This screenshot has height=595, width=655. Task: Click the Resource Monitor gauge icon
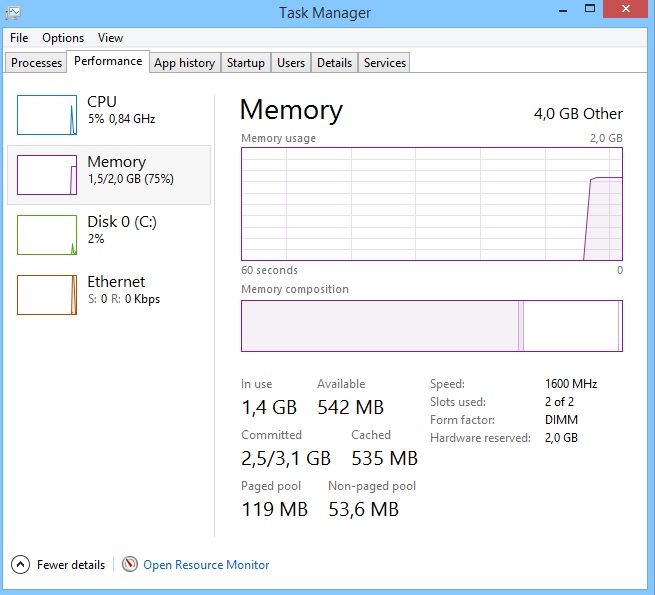click(130, 564)
